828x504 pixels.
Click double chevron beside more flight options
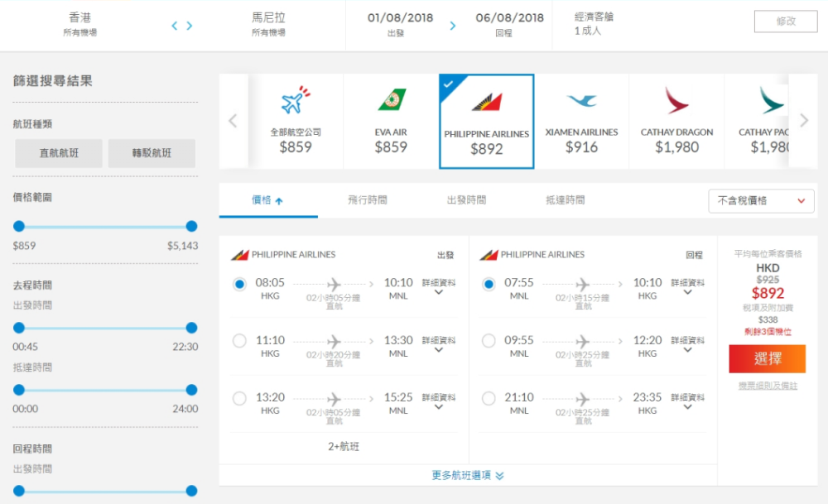(x=499, y=476)
